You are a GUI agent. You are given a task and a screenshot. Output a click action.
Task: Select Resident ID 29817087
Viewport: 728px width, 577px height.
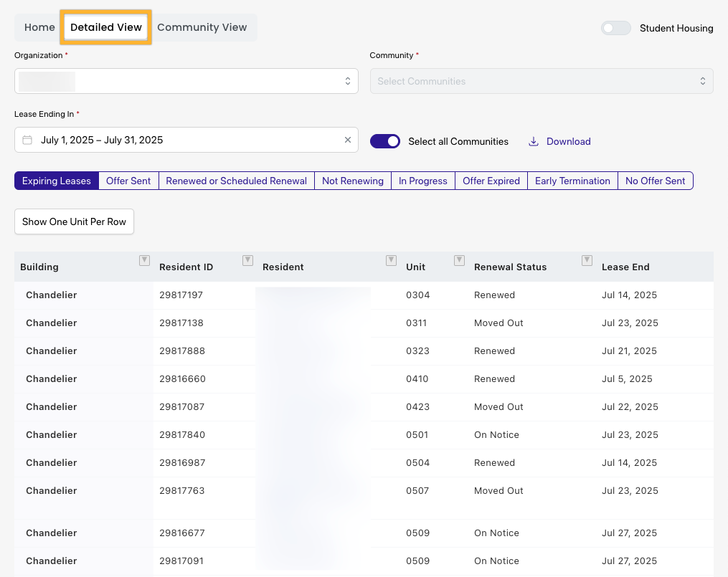pos(181,407)
